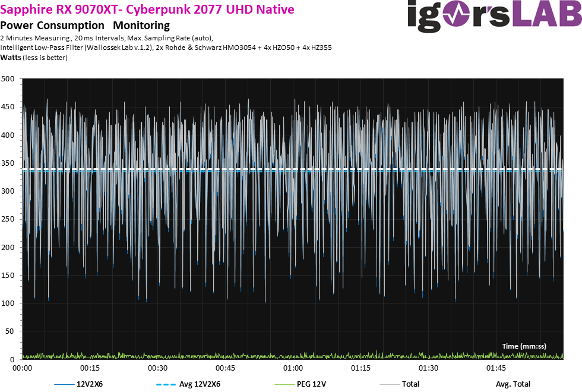Click the dashed cyan Avg 12V2X6 legend swatch
This screenshot has height=392, width=582.
(x=166, y=385)
